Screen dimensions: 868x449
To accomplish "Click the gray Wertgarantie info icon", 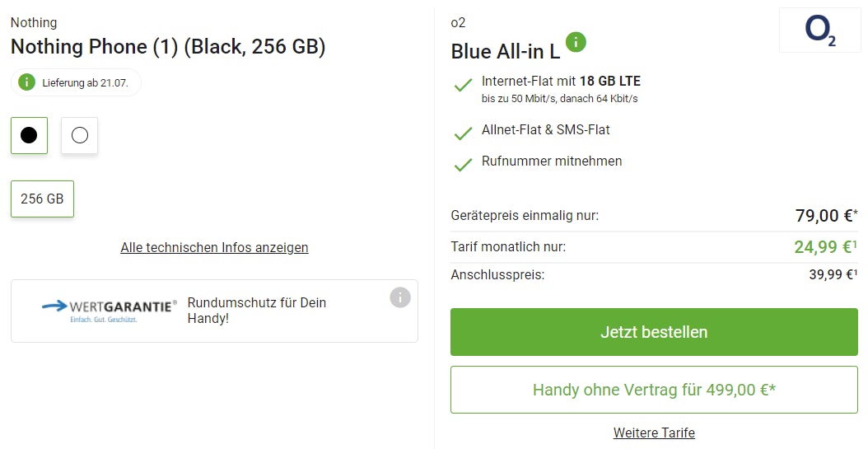I will [x=399, y=297].
